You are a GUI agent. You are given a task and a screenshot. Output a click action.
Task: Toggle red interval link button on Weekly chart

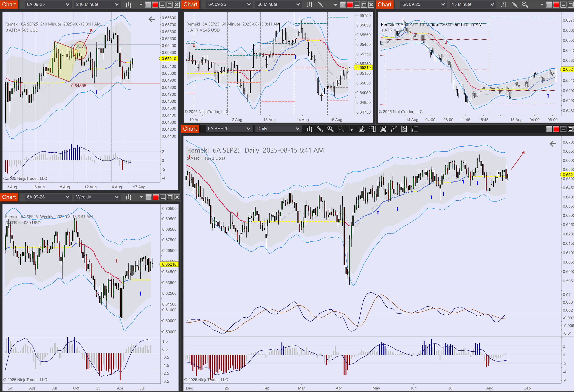pyautogui.click(x=156, y=197)
